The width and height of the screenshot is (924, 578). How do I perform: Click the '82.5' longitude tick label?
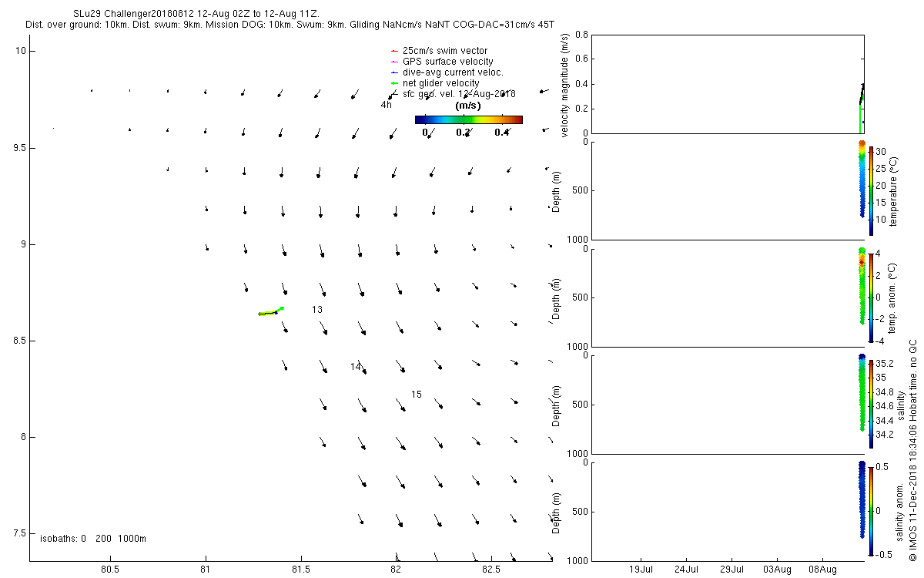[x=491, y=570]
